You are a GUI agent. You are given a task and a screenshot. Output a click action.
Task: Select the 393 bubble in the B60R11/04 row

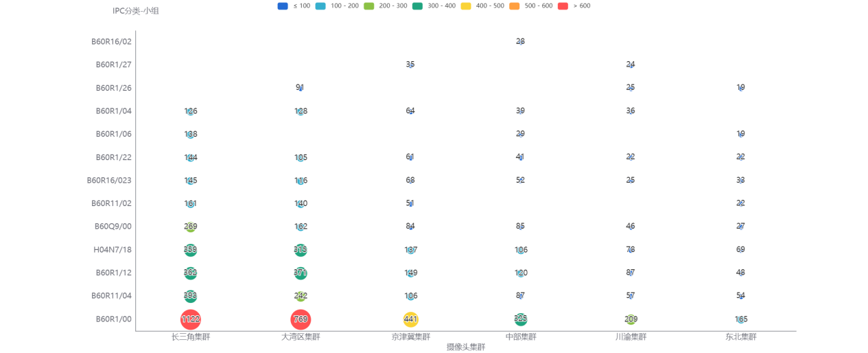tap(190, 296)
